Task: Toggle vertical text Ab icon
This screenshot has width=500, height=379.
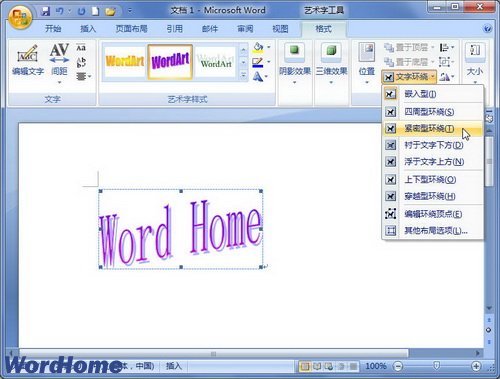Action: (81, 62)
